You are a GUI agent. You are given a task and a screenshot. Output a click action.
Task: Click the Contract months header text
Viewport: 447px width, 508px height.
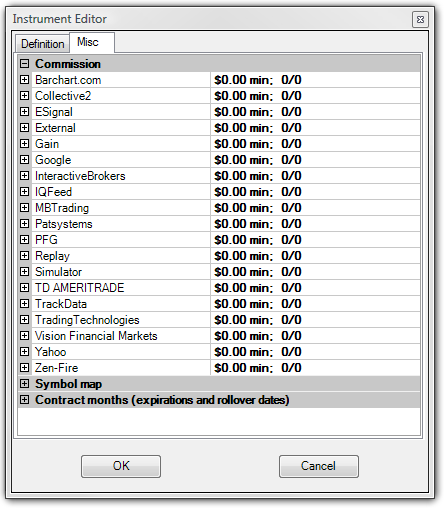point(162,400)
